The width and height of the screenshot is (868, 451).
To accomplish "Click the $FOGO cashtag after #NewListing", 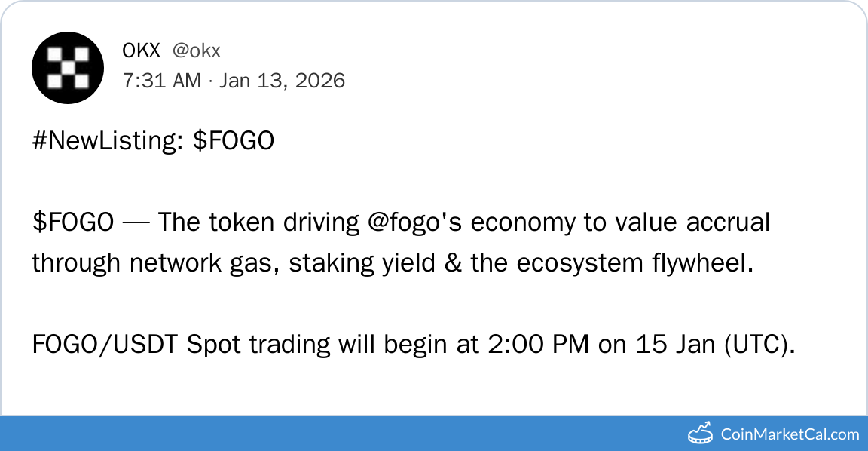I will (x=234, y=141).
